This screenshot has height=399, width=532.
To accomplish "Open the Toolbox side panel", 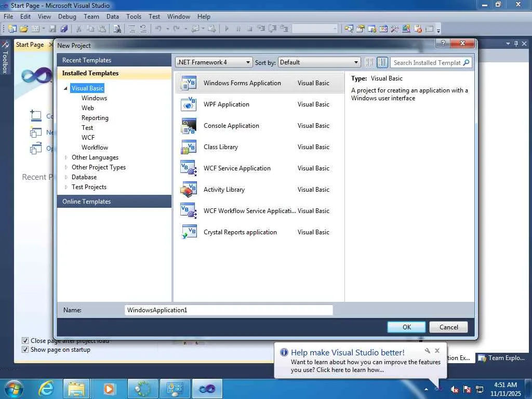I will pos(5,58).
